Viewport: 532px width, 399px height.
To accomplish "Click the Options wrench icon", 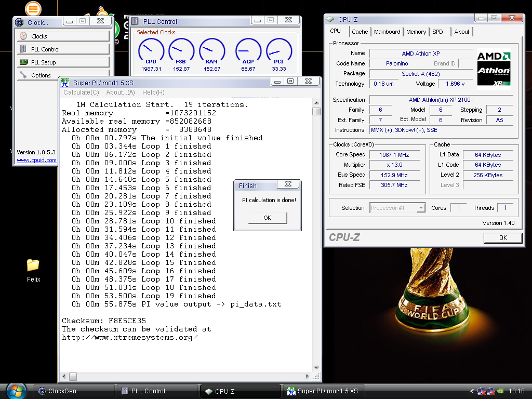I will tap(23, 75).
